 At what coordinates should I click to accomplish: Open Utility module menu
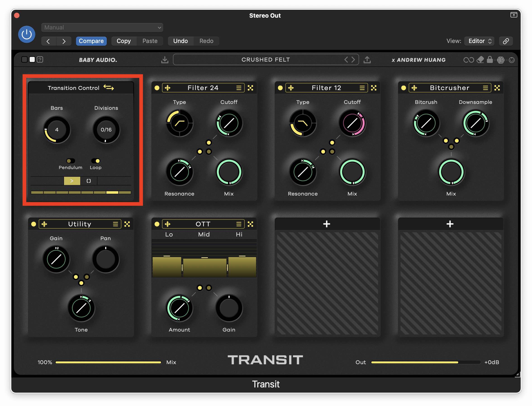click(x=115, y=224)
